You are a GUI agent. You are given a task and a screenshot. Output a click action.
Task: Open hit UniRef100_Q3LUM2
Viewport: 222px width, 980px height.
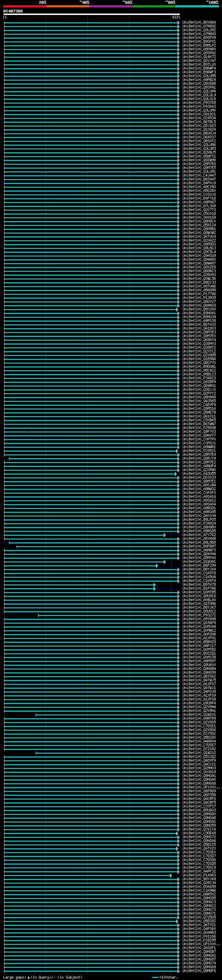(x=199, y=30)
